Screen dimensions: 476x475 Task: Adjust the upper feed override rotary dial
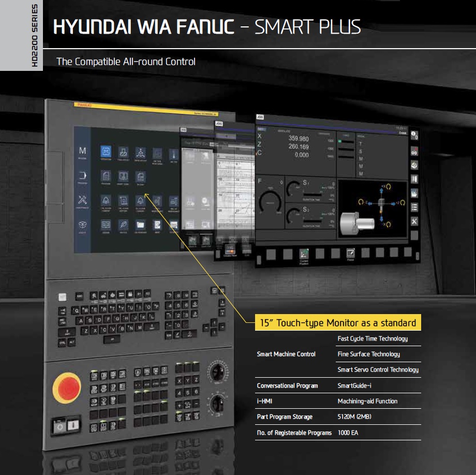coord(218,372)
